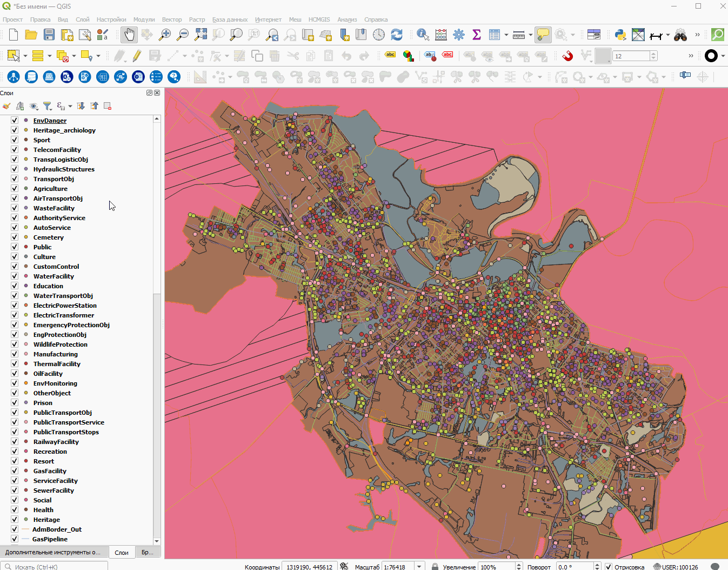Toggle the snapping magnet icon
728x570 pixels.
click(567, 56)
